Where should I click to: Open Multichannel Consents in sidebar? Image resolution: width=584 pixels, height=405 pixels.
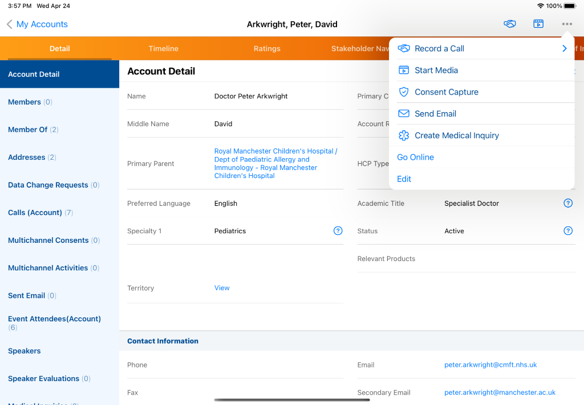[x=60, y=240]
